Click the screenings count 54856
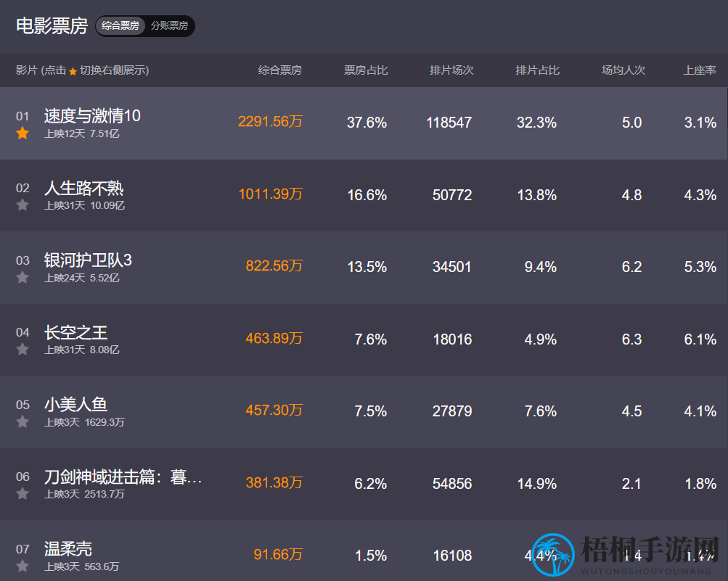 [452, 484]
